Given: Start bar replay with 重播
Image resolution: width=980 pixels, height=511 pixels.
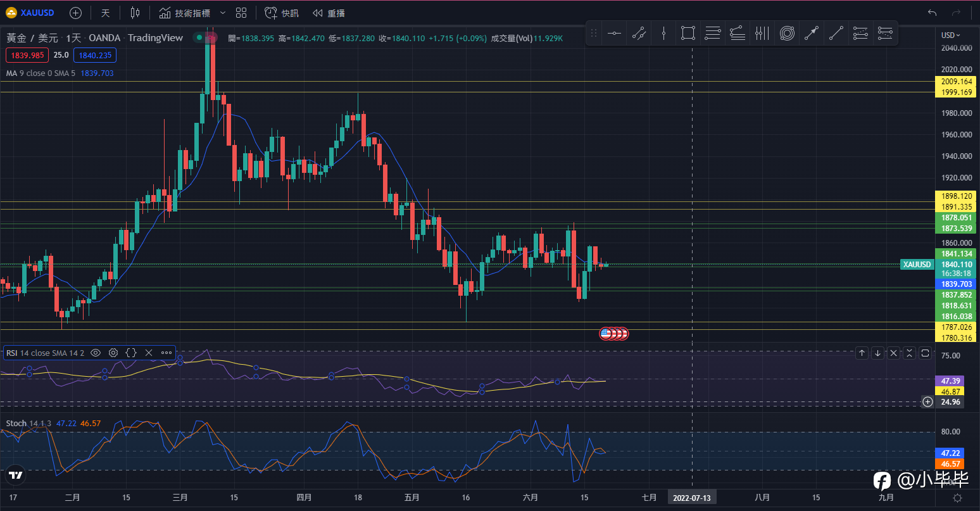Looking at the screenshot, I should coord(329,13).
